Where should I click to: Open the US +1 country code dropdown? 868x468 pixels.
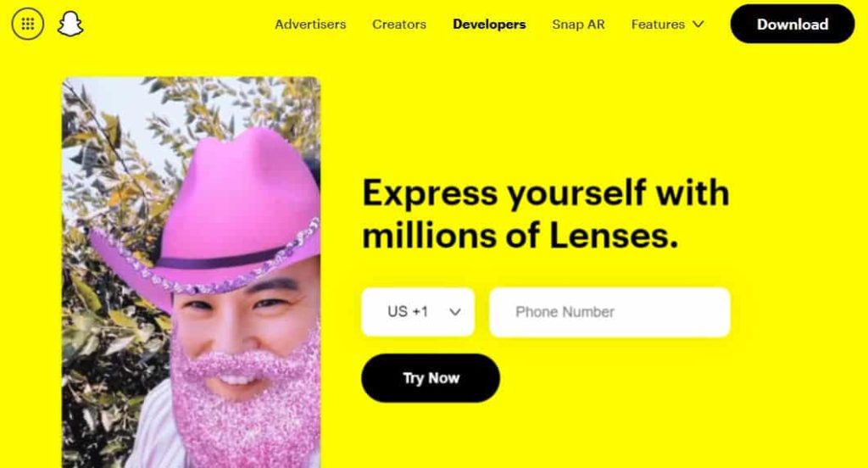[418, 312]
